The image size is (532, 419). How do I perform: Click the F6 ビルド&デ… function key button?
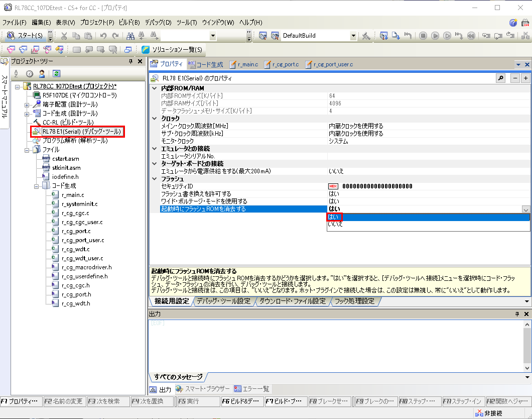click(x=242, y=401)
